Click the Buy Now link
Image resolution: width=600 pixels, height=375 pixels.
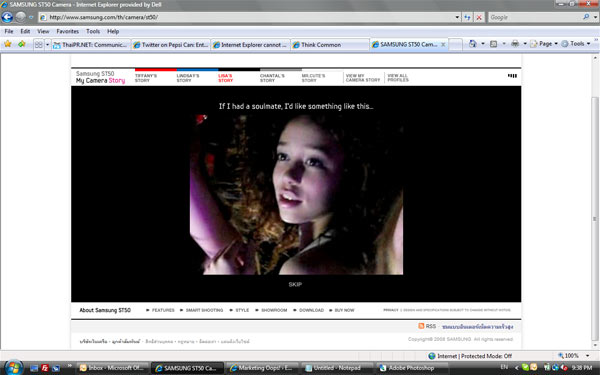click(344, 310)
